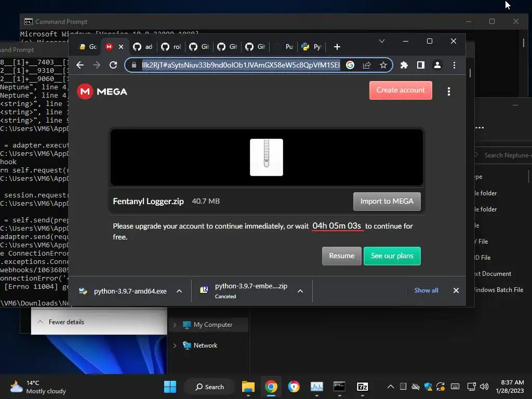Screen dimensions: 532x399
Task: Click the browser forward arrow
Action: [x=97, y=65]
